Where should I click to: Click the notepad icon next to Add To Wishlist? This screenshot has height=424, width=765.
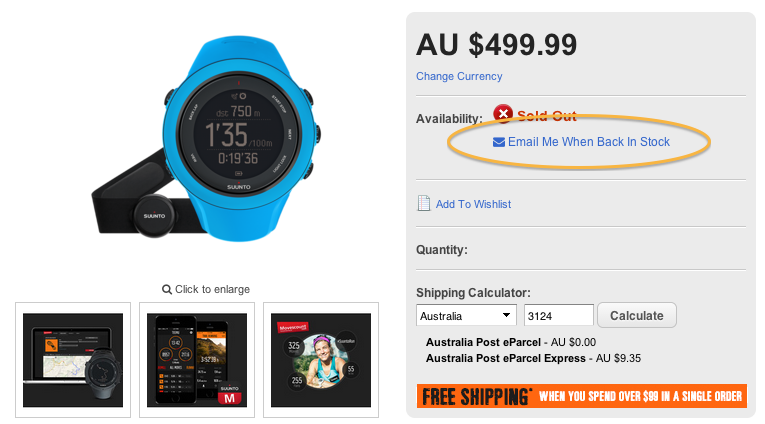423,203
